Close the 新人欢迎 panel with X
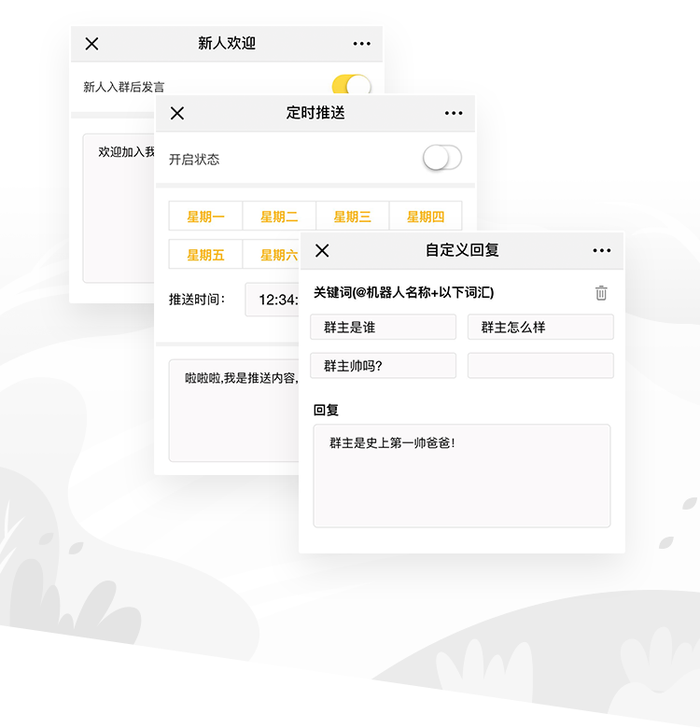The height and width of the screenshot is (728, 700). point(91,44)
